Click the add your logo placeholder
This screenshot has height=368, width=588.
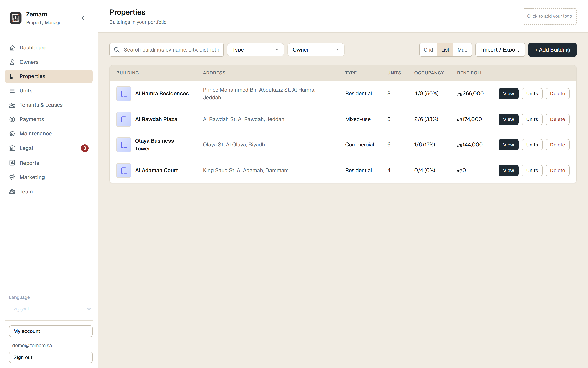549,16
